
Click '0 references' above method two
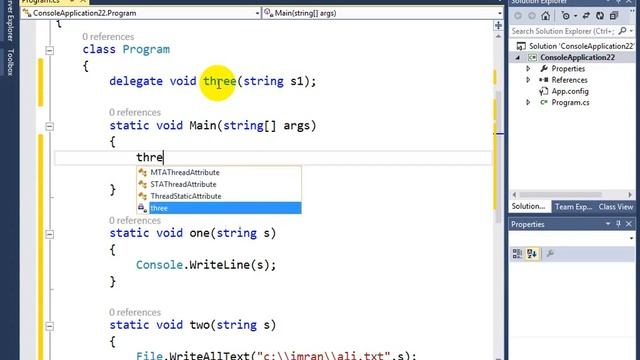click(x=135, y=312)
